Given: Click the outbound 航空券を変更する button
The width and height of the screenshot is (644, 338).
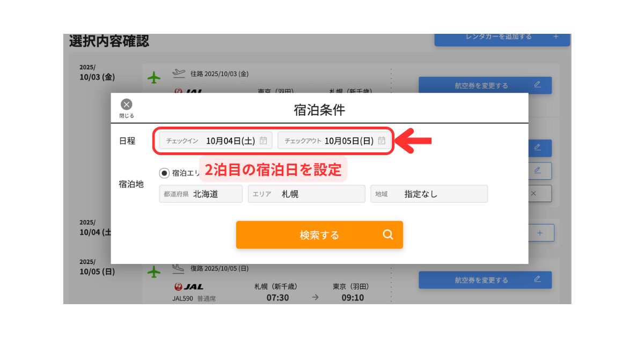Looking at the screenshot, I should click(485, 85).
